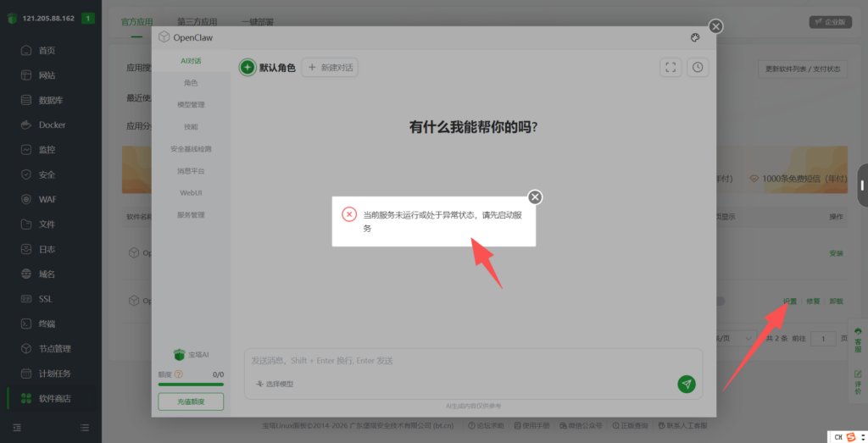This screenshot has width=868, height=443.
Task: Open the 服务管理 service management tab
Action: pos(191,214)
